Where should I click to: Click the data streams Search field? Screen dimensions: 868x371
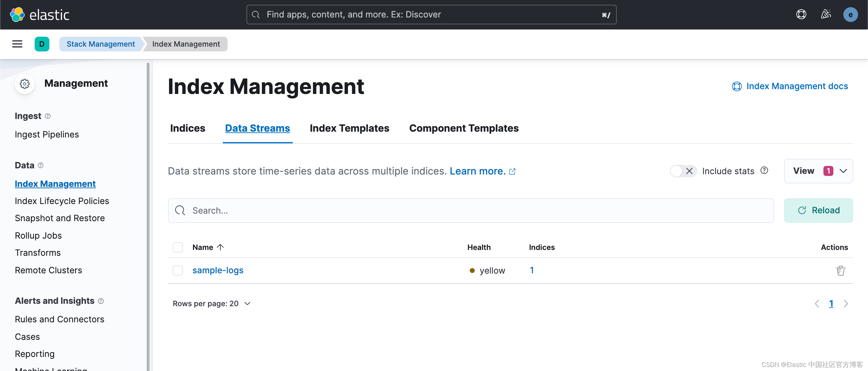click(x=470, y=210)
